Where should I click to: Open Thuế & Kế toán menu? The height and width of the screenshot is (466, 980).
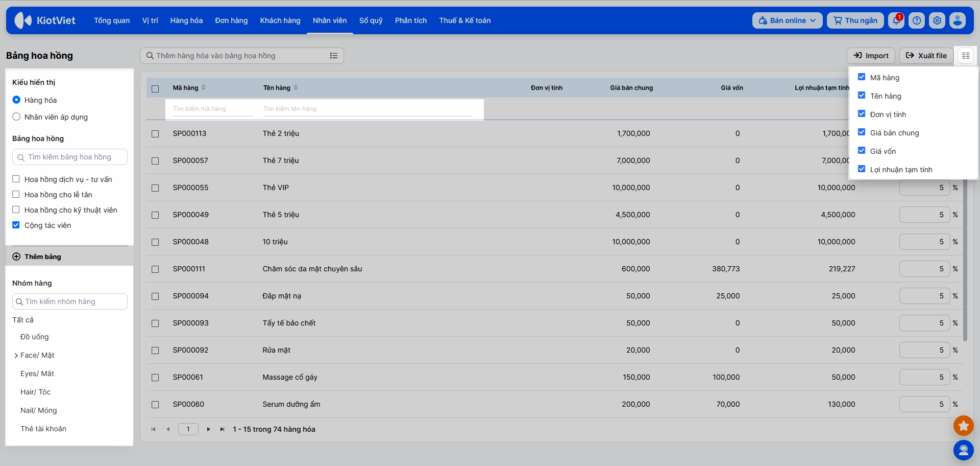tap(465, 20)
